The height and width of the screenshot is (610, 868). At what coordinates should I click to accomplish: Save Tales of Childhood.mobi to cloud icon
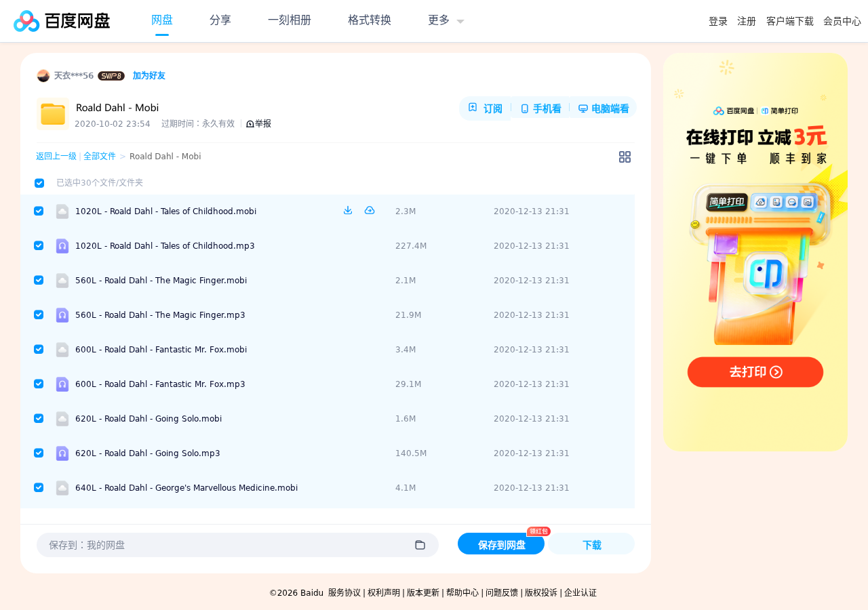click(370, 210)
